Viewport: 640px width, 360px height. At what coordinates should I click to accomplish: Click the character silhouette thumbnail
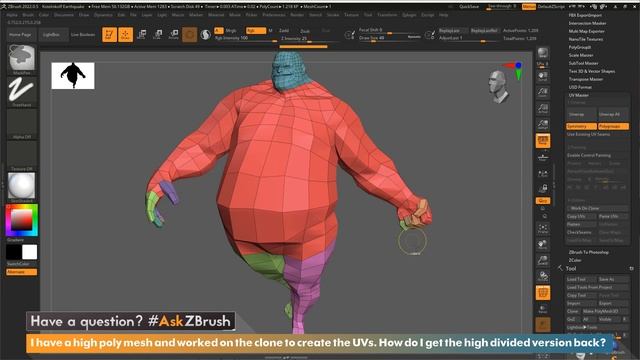click(73, 76)
